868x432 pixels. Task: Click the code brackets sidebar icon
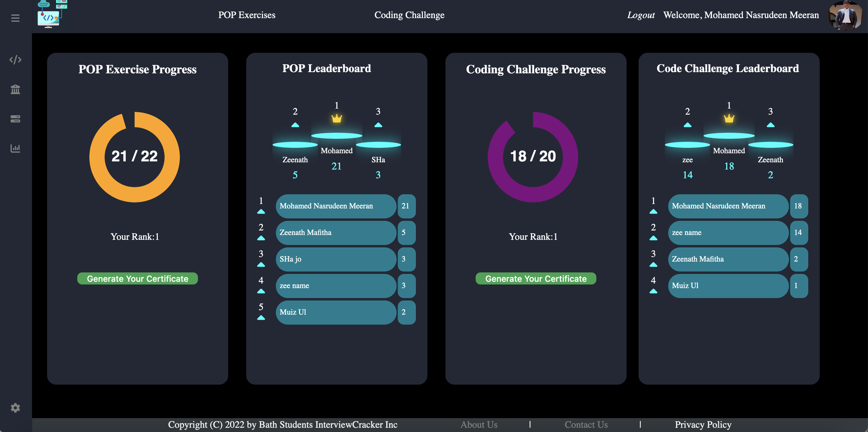pos(15,60)
